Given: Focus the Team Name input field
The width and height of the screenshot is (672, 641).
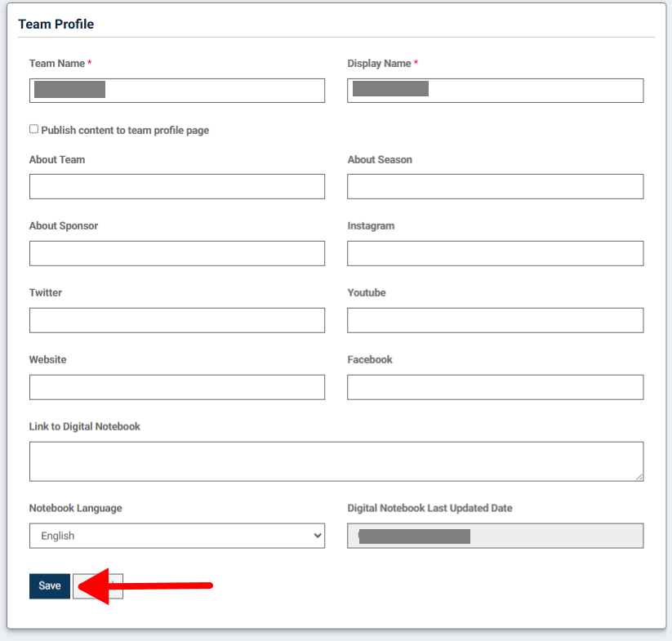Looking at the screenshot, I should coord(177,91).
